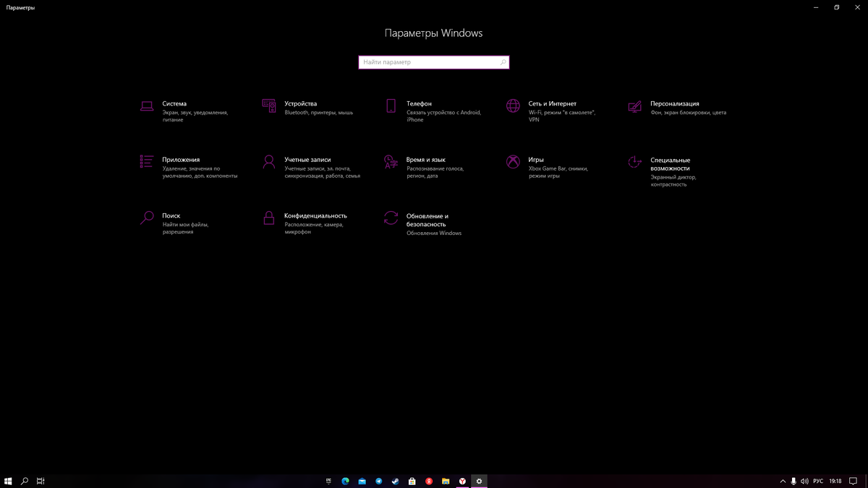Viewport: 868px width, 488px height.
Task: Click the Найти параметр search field
Action: click(434, 62)
